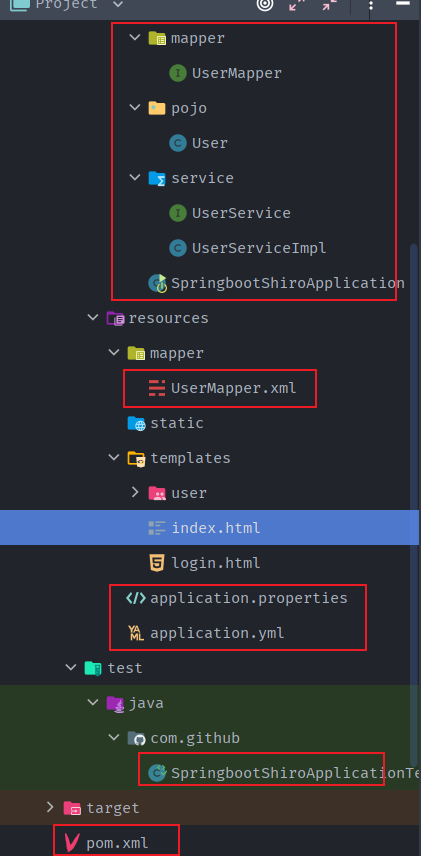Click the login.html HTML5 icon
421x856 pixels.
click(x=157, y=563)
